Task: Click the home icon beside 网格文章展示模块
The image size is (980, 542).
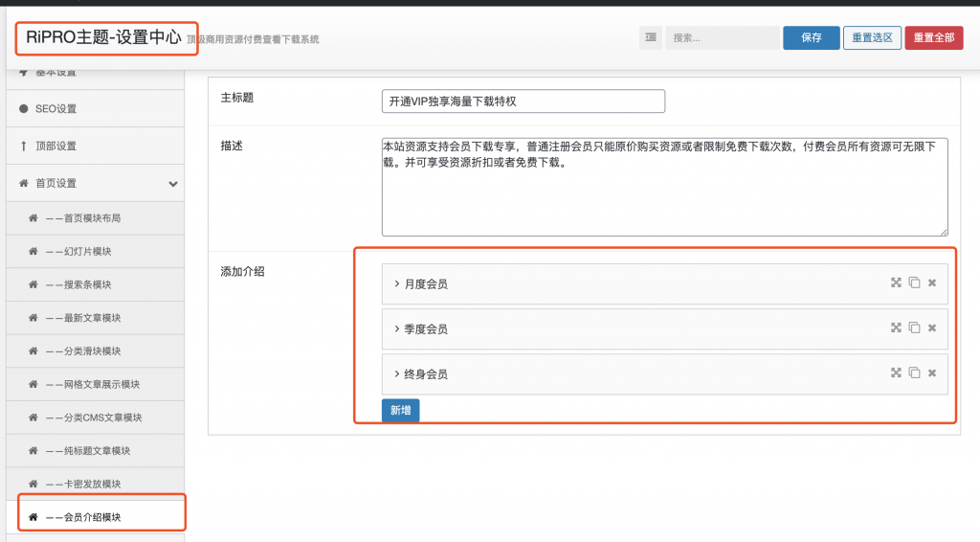Action: pyautogui.click(x=33, y=384)
